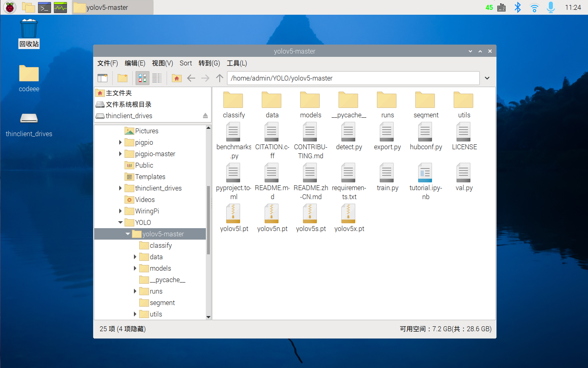The width and height of the screenshot is (588, 368).
Task: Select the LICENSE file
Action: pyautogui.click(x=464, y=137)
